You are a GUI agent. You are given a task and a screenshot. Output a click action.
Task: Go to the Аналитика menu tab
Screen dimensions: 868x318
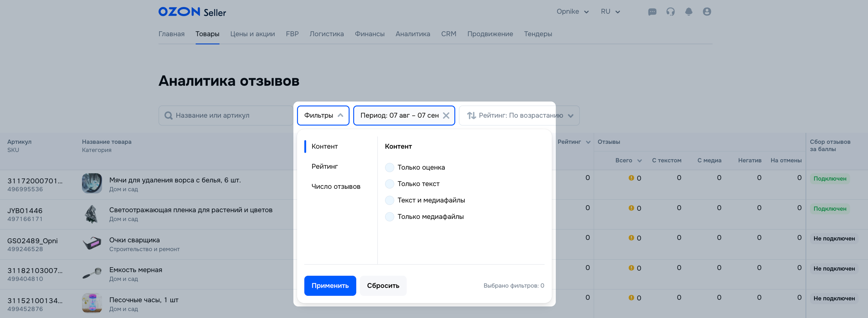412,34
